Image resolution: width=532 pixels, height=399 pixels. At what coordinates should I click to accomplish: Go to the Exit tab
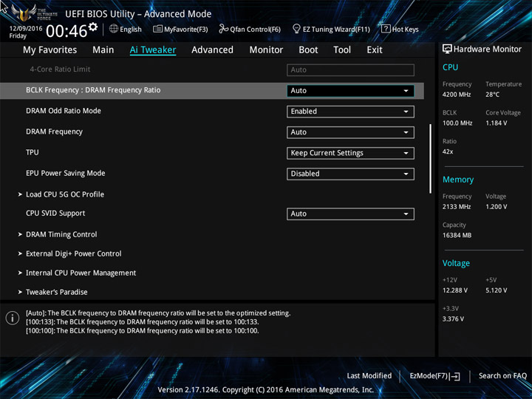point(375,50)
